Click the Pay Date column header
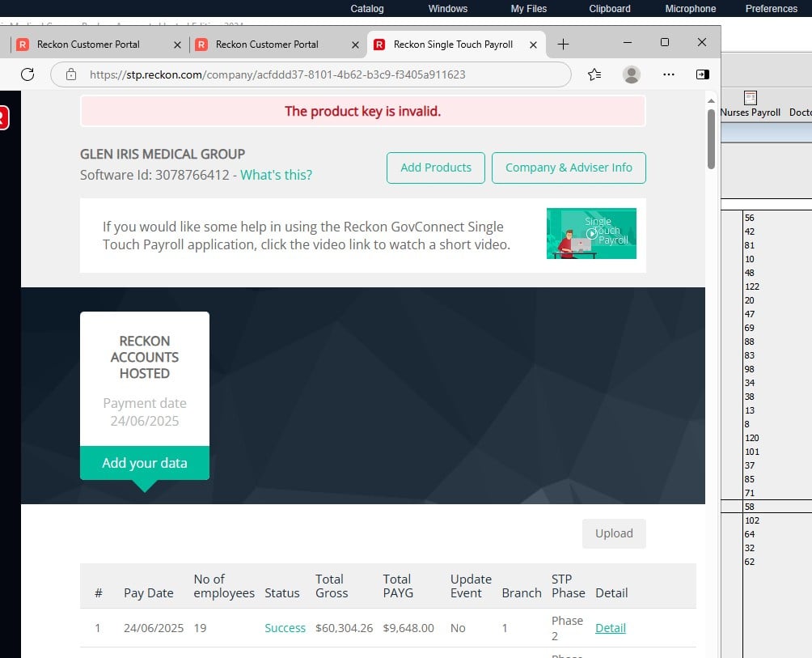This screenshot has width=812, height=658. point(148,593)
